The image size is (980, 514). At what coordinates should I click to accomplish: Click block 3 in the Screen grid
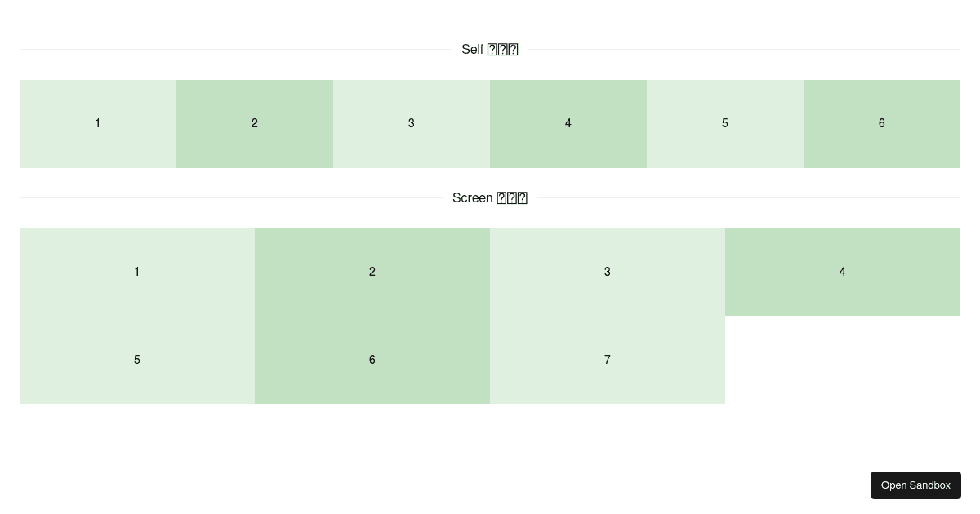(607, 272)
